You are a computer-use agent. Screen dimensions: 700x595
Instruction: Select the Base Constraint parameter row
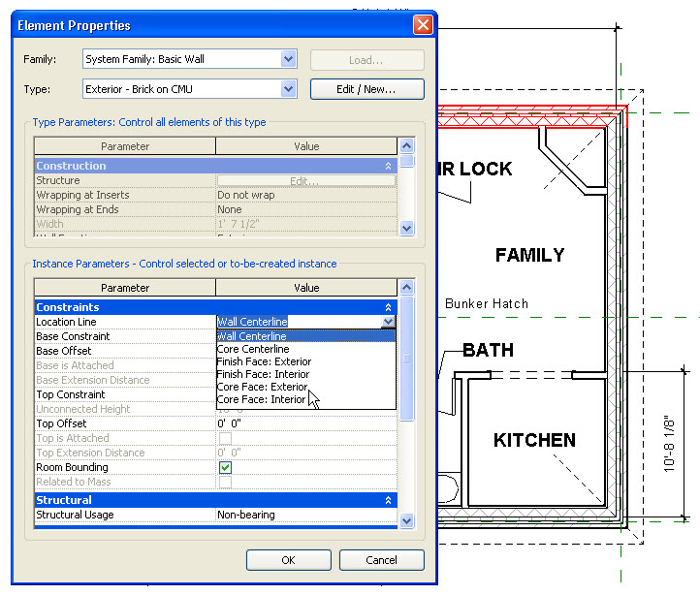pos(125,336)
